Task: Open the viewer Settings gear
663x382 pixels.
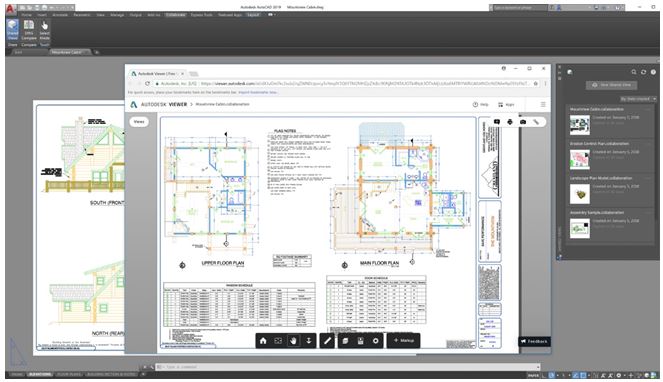Action: point(375,341)
